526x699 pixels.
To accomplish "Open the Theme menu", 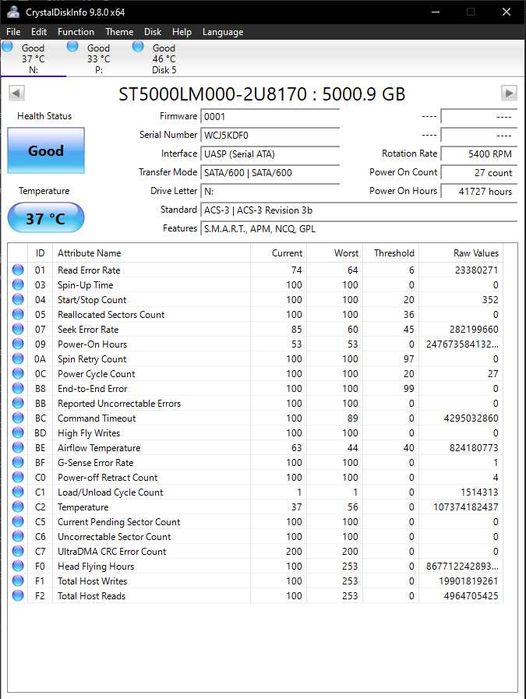I will tap(119, 32).
